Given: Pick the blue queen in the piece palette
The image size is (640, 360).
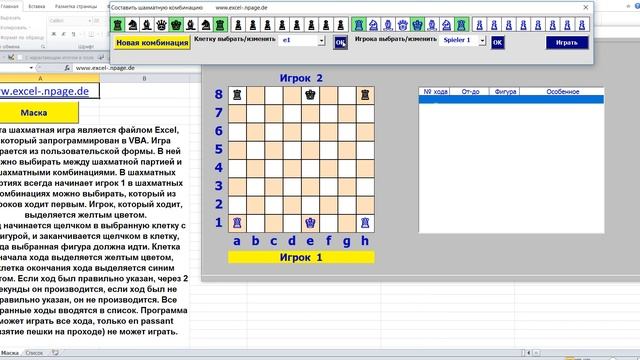Looking at the screenshot, I should (x=402, y=25).
